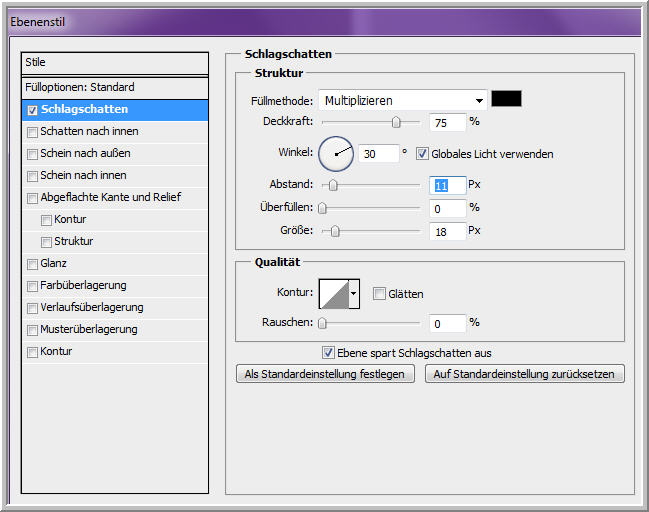This screenshot has width=649, height=512.
Task: Select Abgeflachte Kante und Relief row
Action: pos(115,198)
